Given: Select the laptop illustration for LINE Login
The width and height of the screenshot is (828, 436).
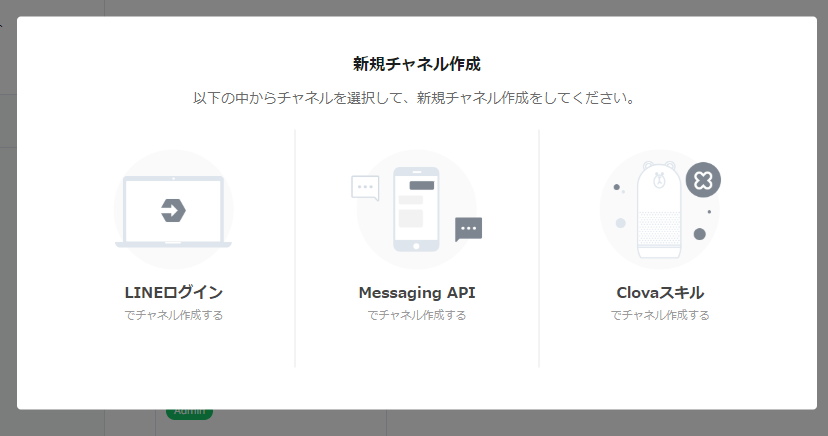Looking at the screenshot, I should (173, 211).
